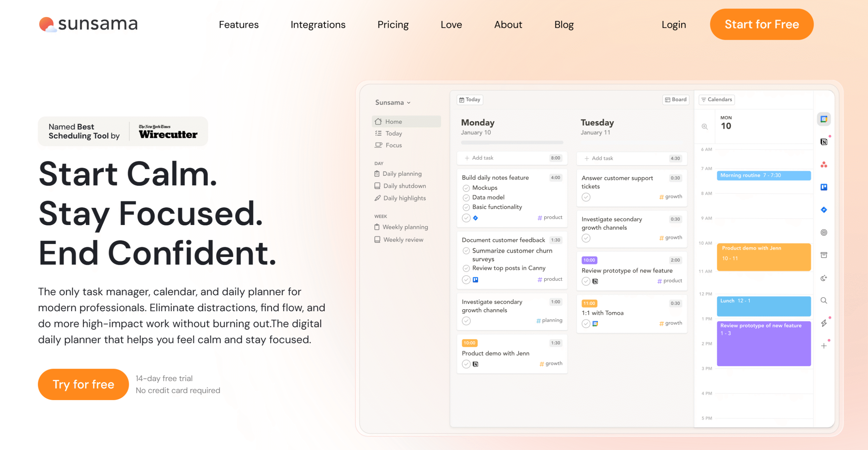Viewport: 868px width, 450px height.
Task: Click the Daily highlights rocket icon
Action: [x=377, y=198]
